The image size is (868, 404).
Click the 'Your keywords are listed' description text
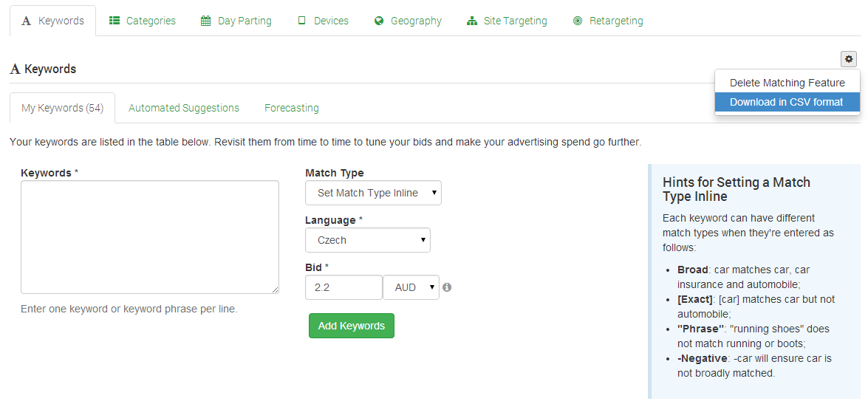click(x=326, y=143)
